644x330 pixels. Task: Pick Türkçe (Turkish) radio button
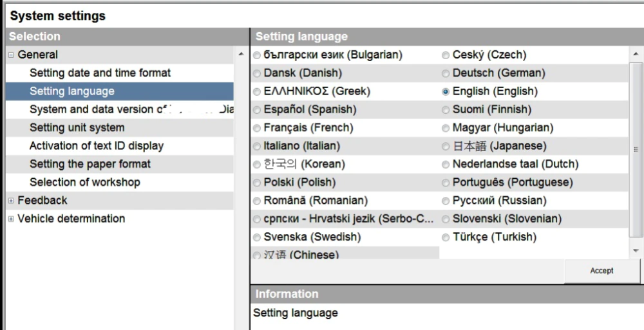click(x=446, y=237)
